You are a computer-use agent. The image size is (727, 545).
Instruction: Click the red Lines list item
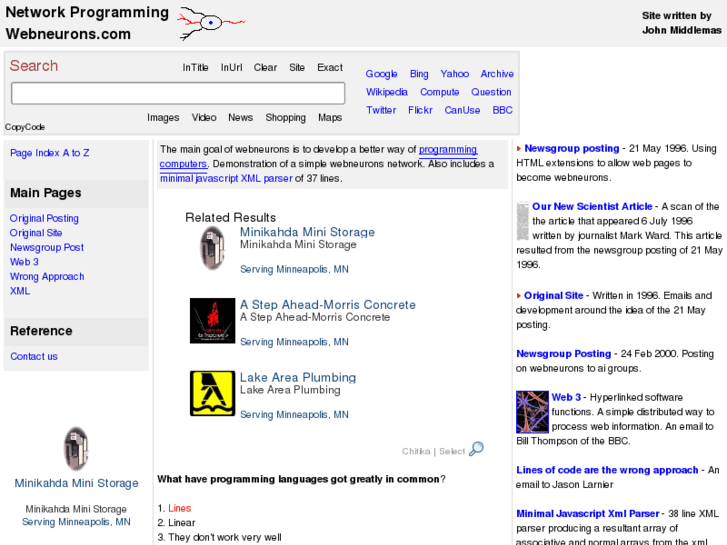coord(179,508)
